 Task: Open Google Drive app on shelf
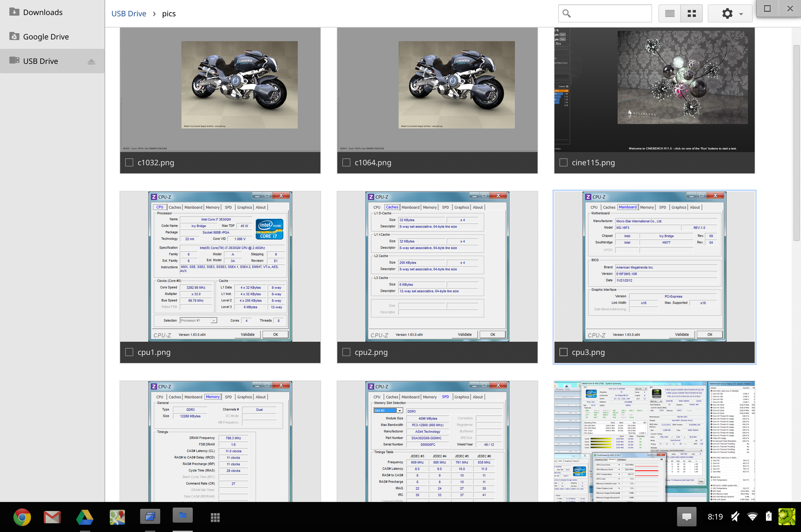(x=85, y=517)
